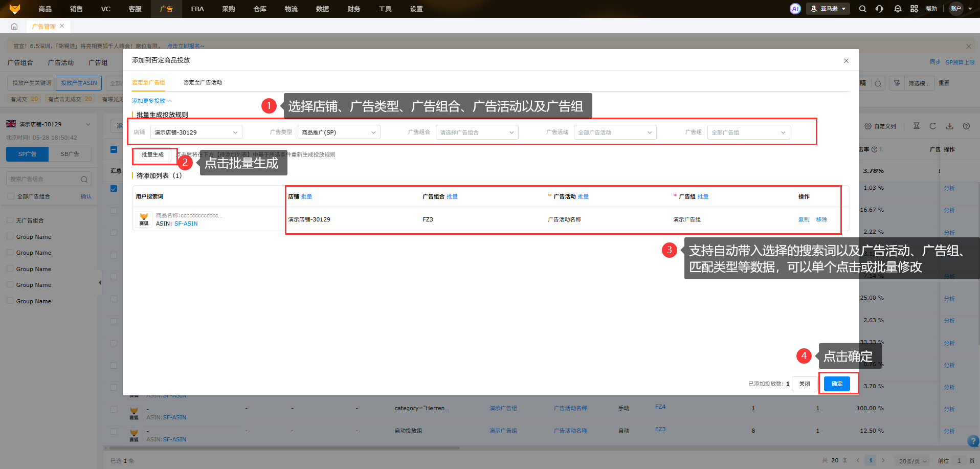Click the customer service headset icon
The image size is (980, 469).
pos(879,9)
